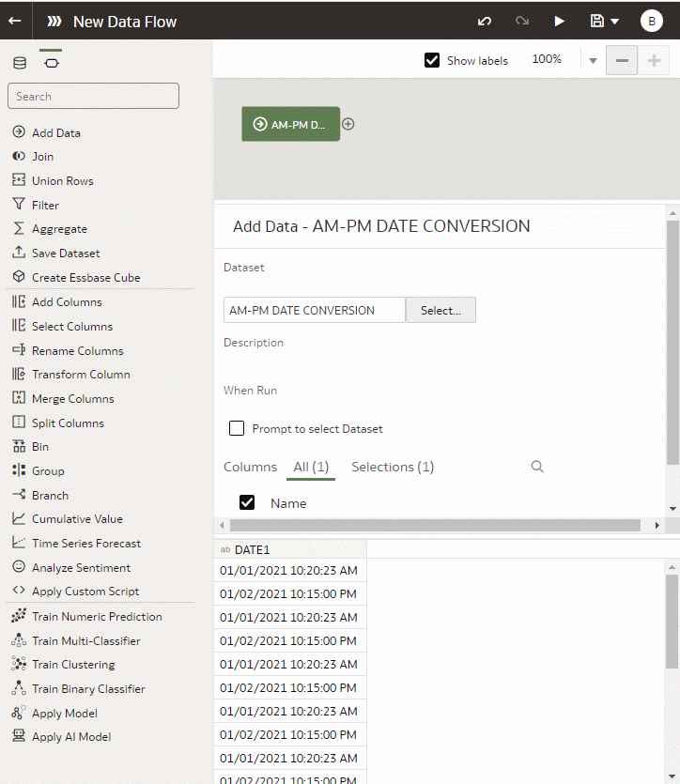
Task: Select the Rename Columns step icon
Action: pyautogui.click(x=19, y=350)
